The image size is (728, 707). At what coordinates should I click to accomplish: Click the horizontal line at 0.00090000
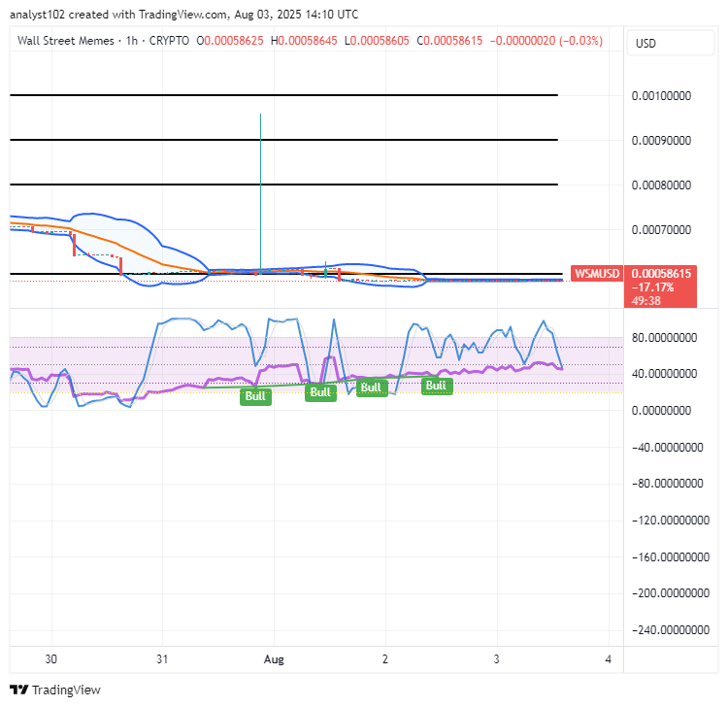click(x=283, y=140)
